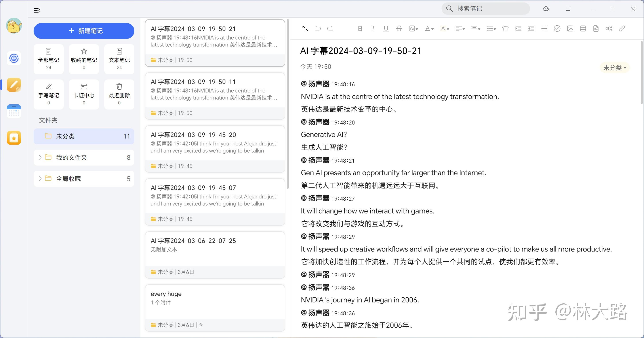Open the text alignment dropdown
This screenshot has height=338, width=644.
click(460, 28)
